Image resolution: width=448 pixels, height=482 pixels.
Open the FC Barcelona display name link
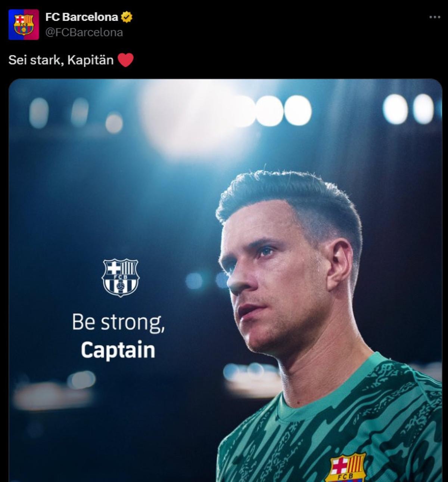(x=81, y=17)
